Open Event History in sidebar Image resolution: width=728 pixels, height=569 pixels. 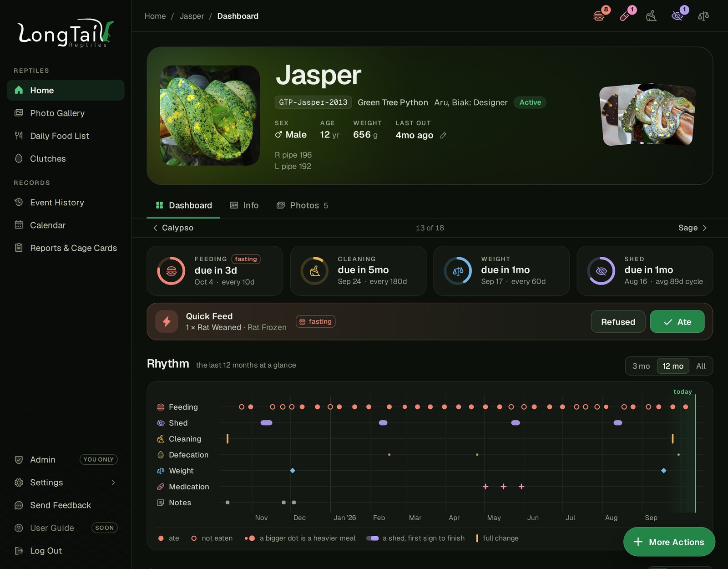[x=66, y=202]
